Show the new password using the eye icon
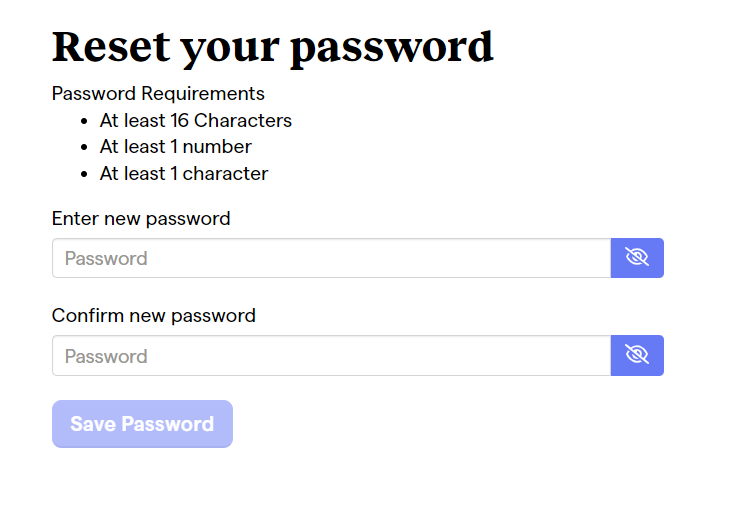The width and height of the screenshot is (731, 527). pyautogui.click(x=637, y=258)
